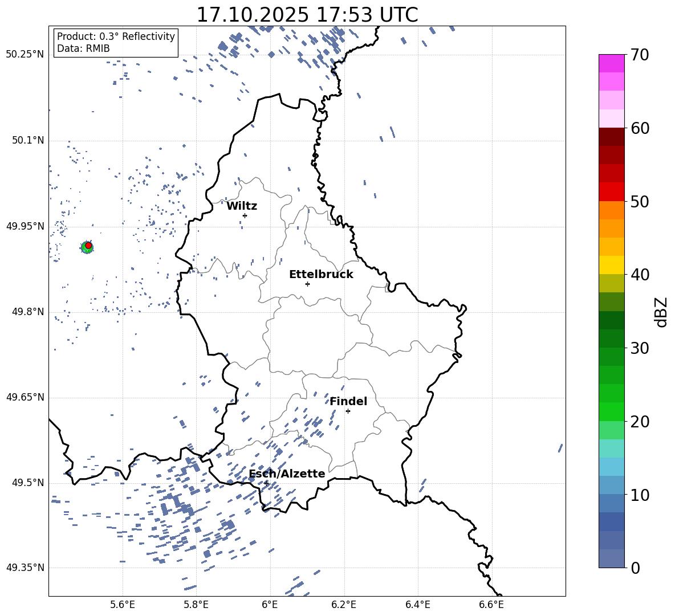
Task: Click the 50 colorbar tick label
Action: (x=640, y=201)
